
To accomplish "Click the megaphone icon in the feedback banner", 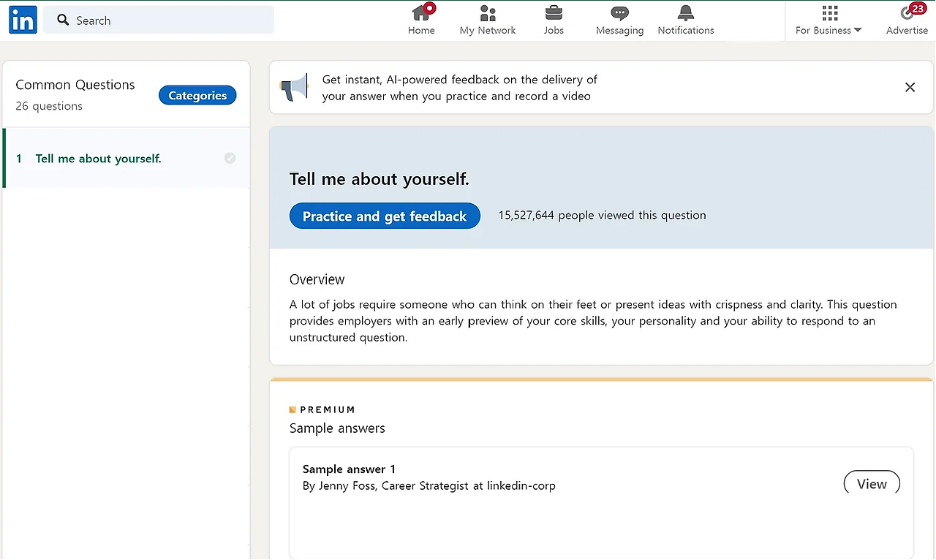I will 295,88.
